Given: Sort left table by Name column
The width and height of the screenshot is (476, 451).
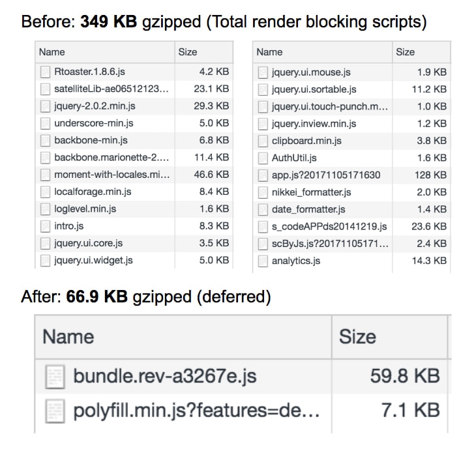Looking at the screenshot, I should 52,52.
